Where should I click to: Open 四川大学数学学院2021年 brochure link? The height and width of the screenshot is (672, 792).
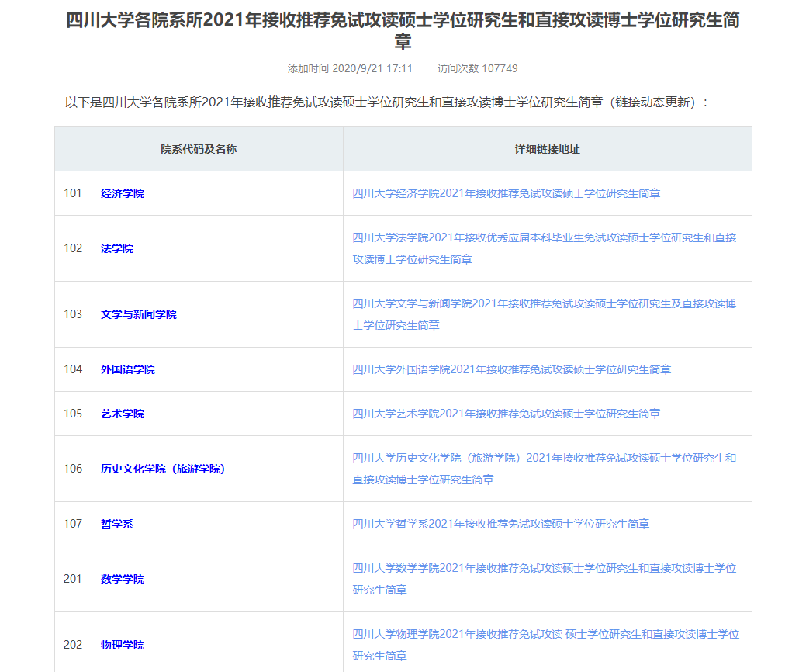[x=544, y=579]
